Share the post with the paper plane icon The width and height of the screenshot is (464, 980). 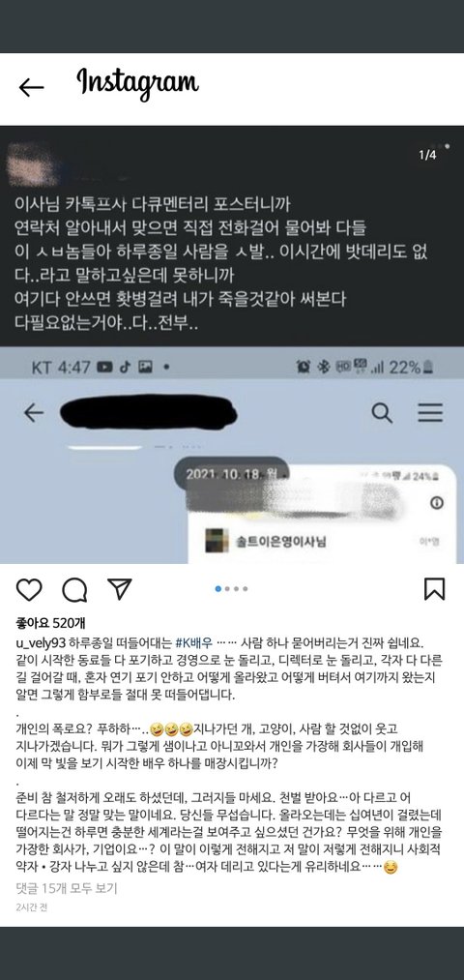tap(119, 589)
